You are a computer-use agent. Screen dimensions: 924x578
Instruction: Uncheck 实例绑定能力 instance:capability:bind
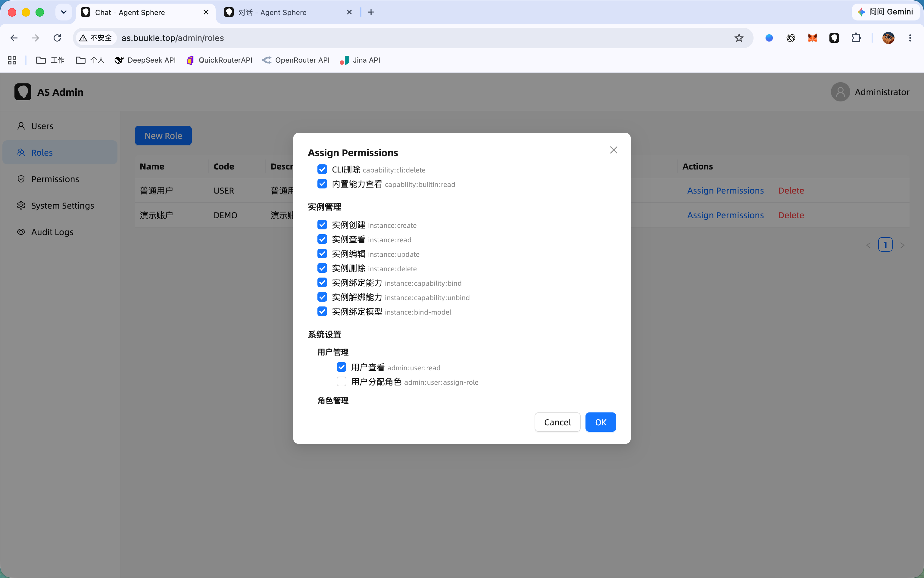pyautogui.click(x=322, y=283)
